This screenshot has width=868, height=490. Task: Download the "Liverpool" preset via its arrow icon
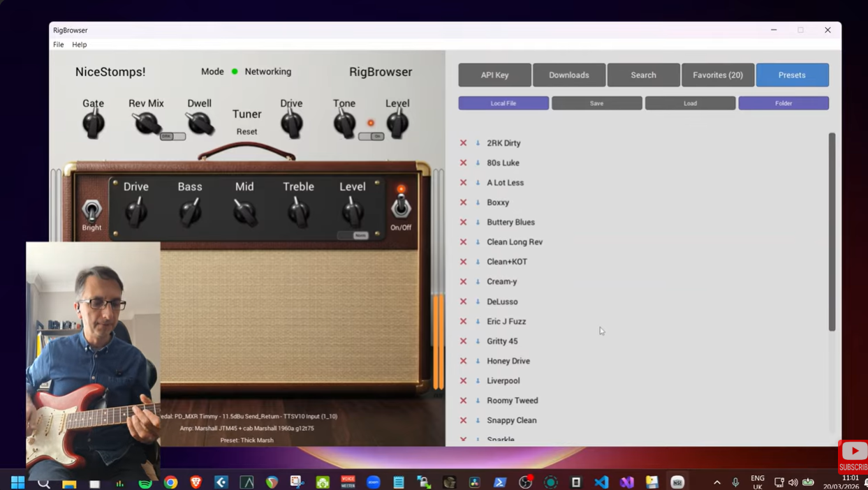point(476,380)
